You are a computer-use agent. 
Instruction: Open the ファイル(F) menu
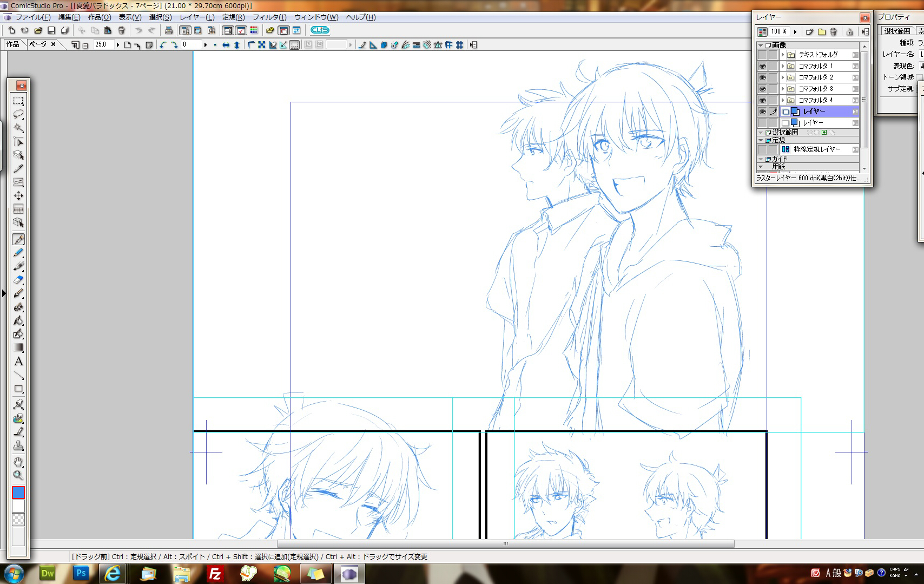33,17
